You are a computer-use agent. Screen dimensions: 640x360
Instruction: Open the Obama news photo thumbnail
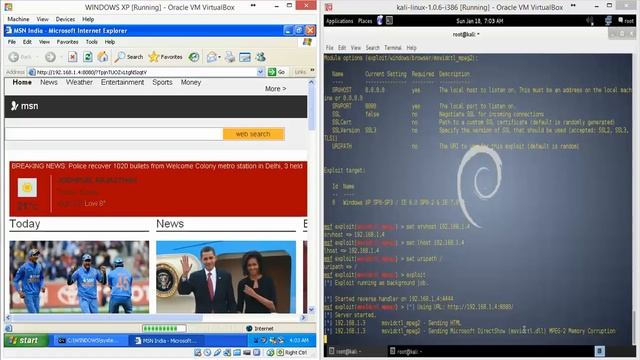(226, 277)
